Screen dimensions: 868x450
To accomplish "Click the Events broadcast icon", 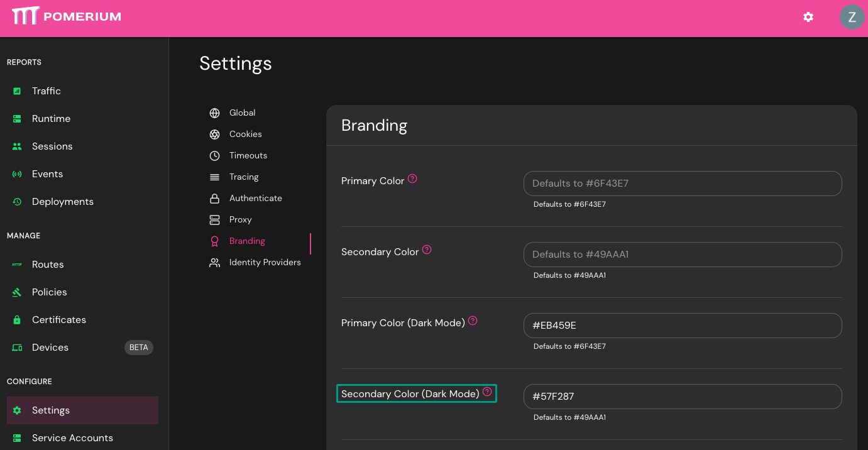I will 16,173.
